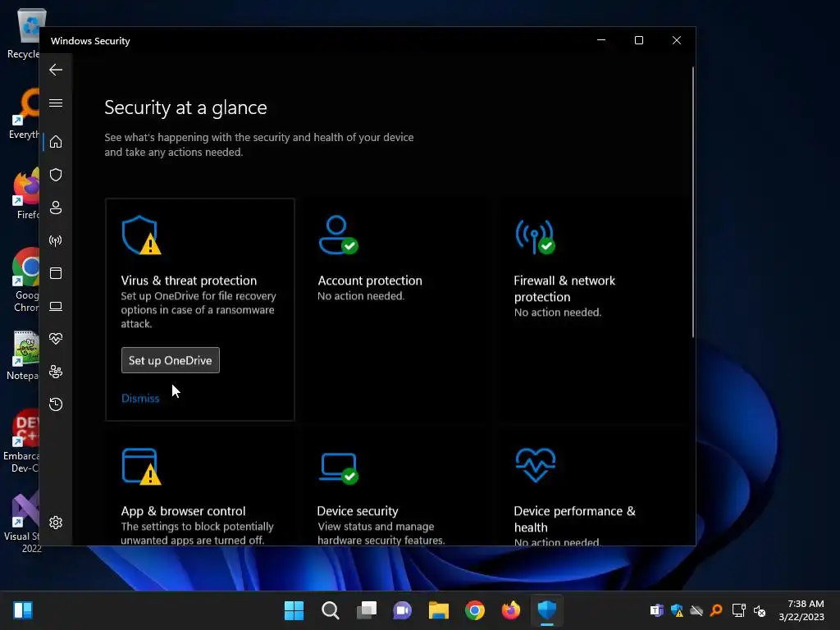Image resolution: width=840 pixels, height=630 pixels.
Task: Open Task View on taskbar
Action: click(367, 610)
